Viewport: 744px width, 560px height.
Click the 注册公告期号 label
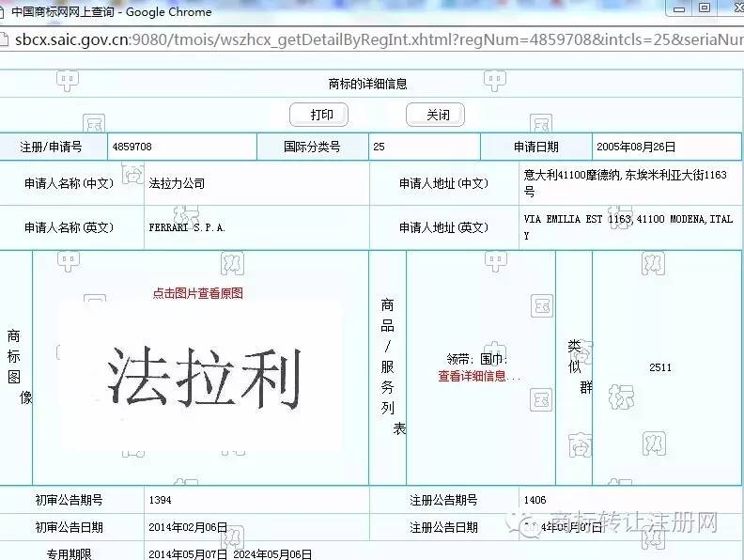coord(443,500)
